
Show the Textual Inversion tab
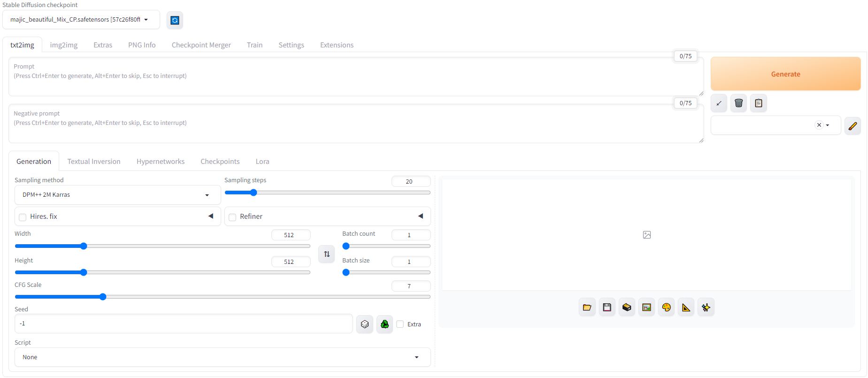tap(94, 162)
